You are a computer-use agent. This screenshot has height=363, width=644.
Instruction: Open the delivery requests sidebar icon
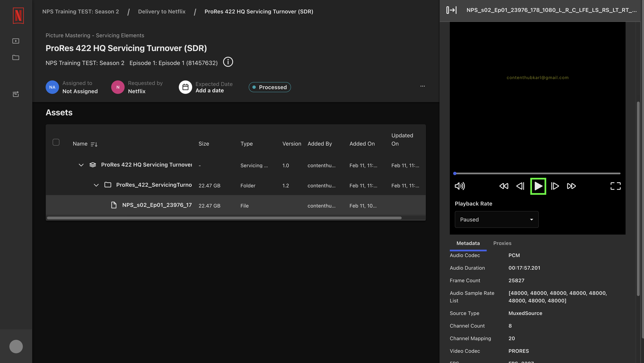tap(16, 94)
